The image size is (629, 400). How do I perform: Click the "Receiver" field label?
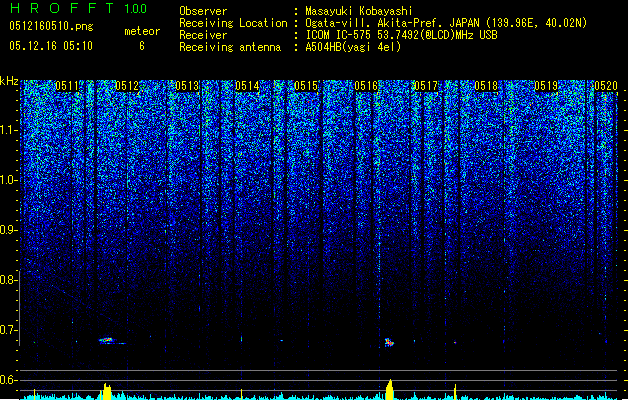click(x=203, y=35)
